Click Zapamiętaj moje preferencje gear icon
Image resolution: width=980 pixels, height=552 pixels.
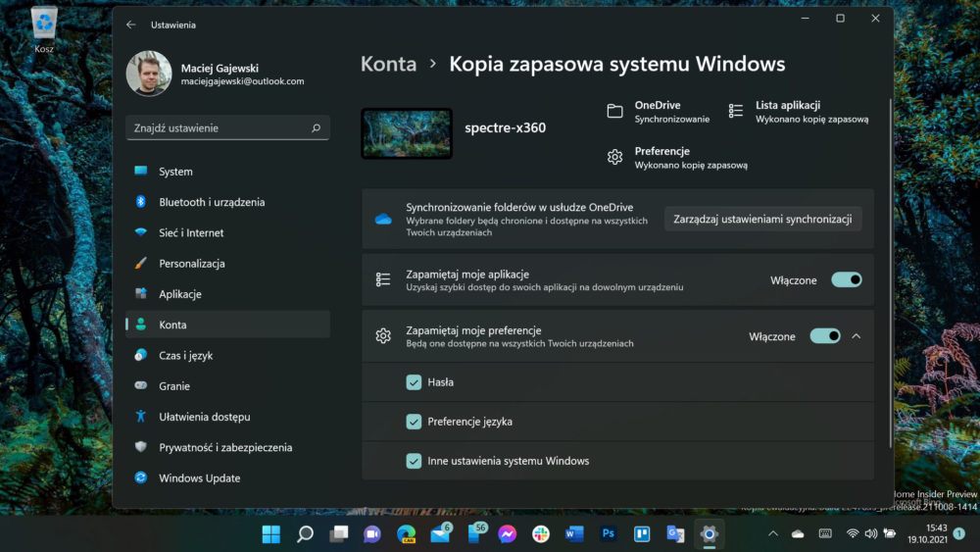point(383,335)
